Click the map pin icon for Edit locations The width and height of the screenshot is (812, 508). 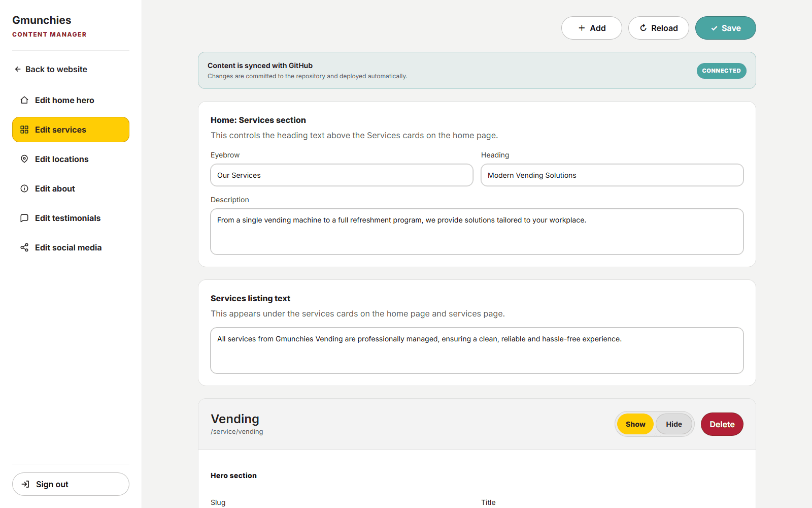(24, 159)
